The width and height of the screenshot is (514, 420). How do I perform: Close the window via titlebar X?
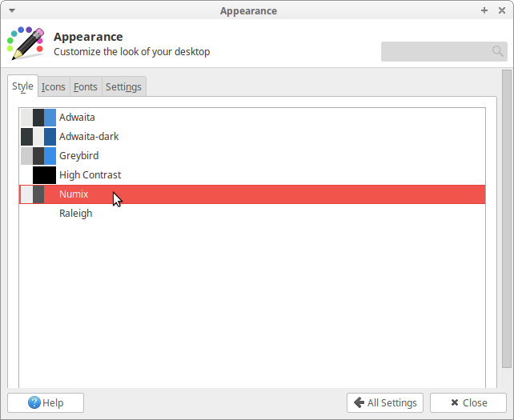[501, 10]
